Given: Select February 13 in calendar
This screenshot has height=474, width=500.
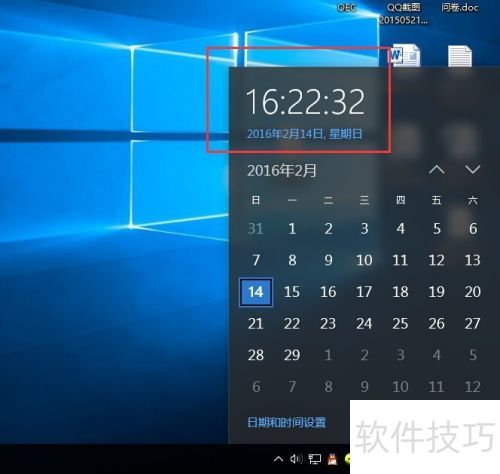Looking at the screenshot, I should click(x=473, y=260).
